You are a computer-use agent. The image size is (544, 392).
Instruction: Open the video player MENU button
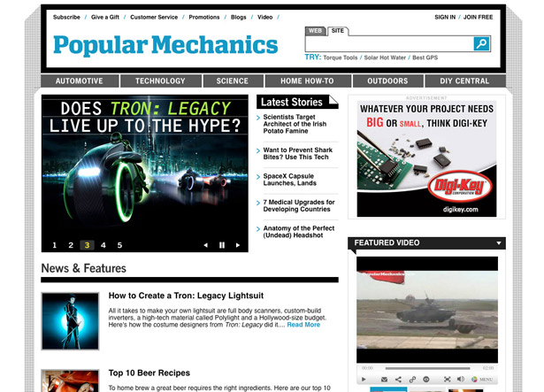(x=482, y=379)
